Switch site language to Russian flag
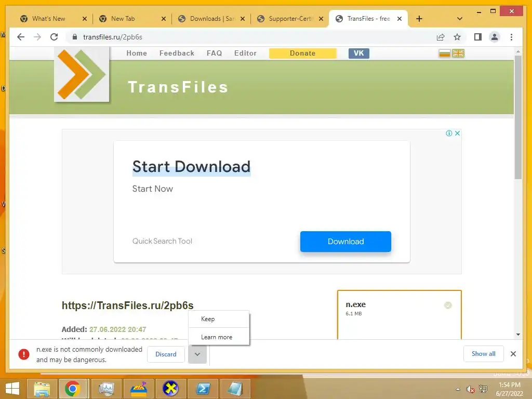The height and width of the screenshot is (399, 532). (x=445, y=54)
